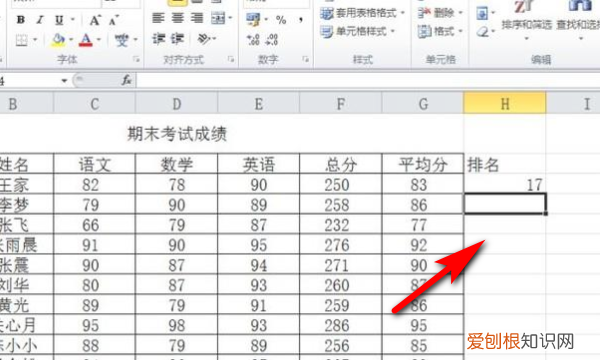Click into the formula bar

pos(368,80)
